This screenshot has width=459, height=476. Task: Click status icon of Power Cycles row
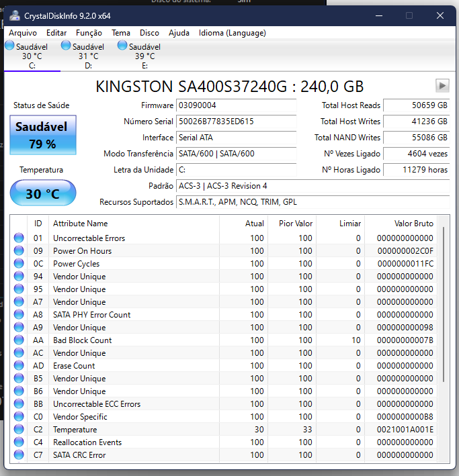tap(19, 263)
